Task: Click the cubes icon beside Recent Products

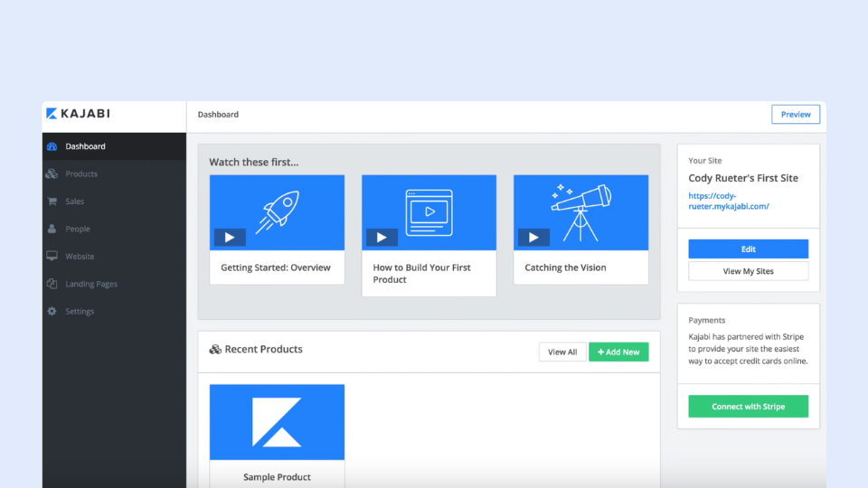Action: pyautogui.click(x=215, y=349)
